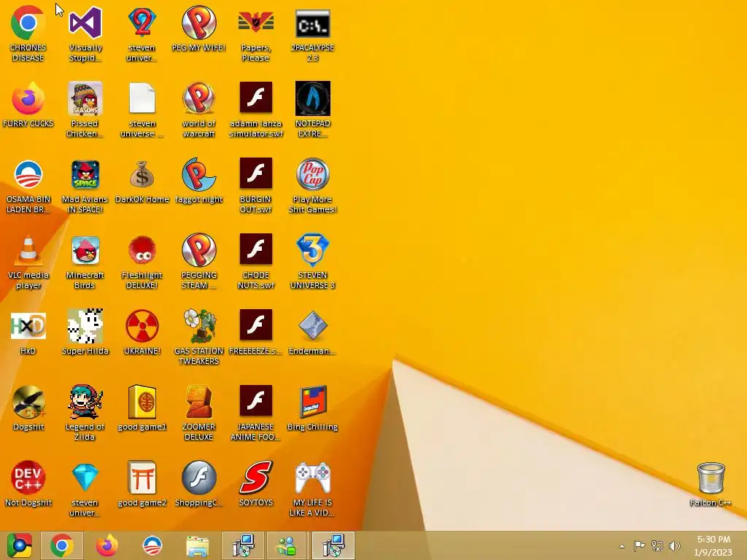Open the Visually Stupid... Visual Studio shortcut
This screenshot has height=560, width=747.
pos(85,34)
